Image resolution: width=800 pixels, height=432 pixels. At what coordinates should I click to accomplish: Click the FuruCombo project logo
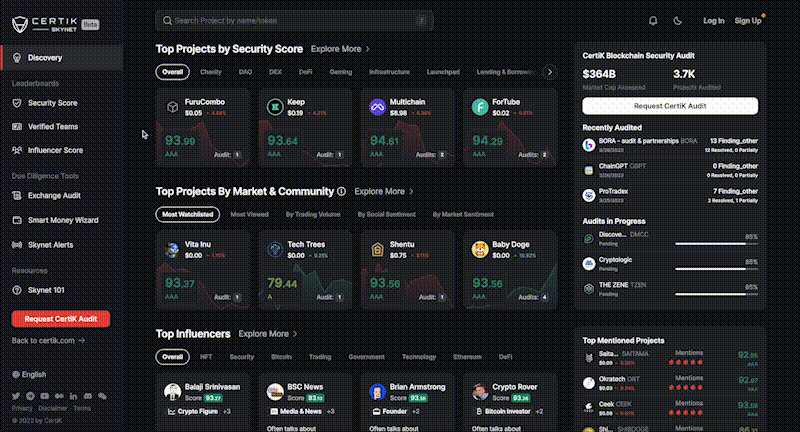click(172, 107)
